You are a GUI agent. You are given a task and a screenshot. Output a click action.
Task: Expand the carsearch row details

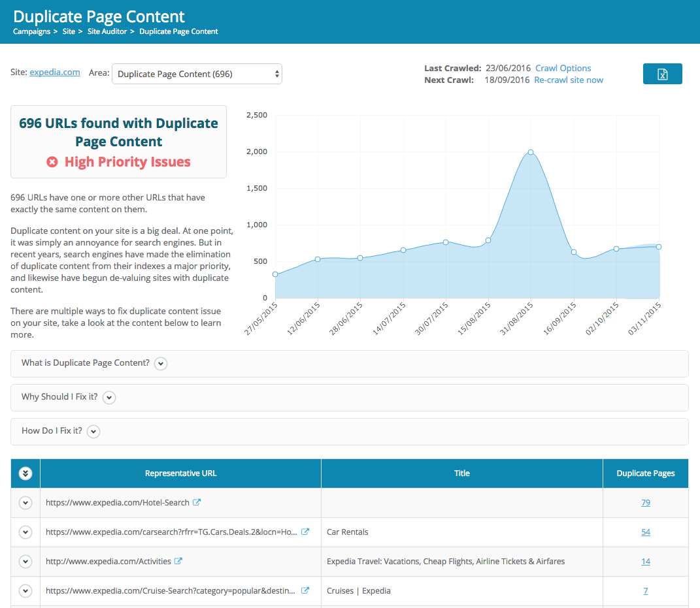(25, 532)
